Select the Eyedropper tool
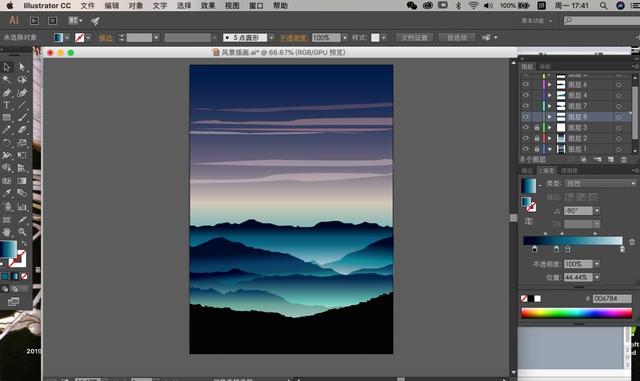The image size is (640, 381). tap(7, 193)
